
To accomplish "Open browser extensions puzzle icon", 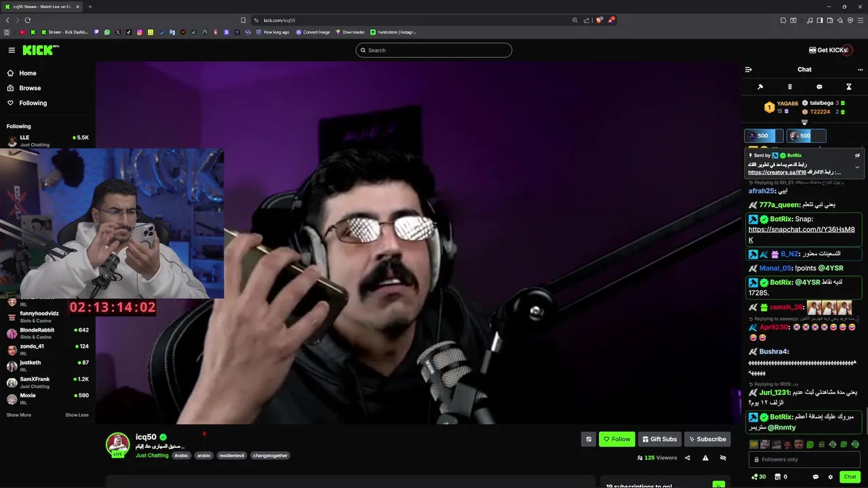I will click(783, 20).
